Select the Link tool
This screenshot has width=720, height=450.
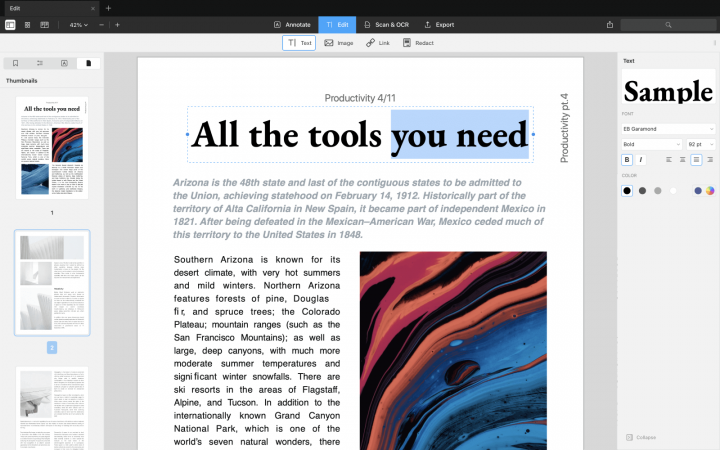378,43
